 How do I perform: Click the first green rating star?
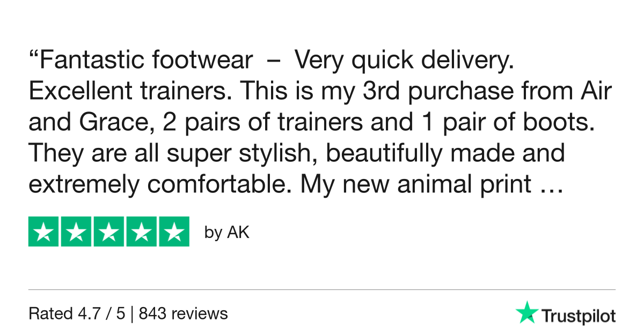point(43,232)
